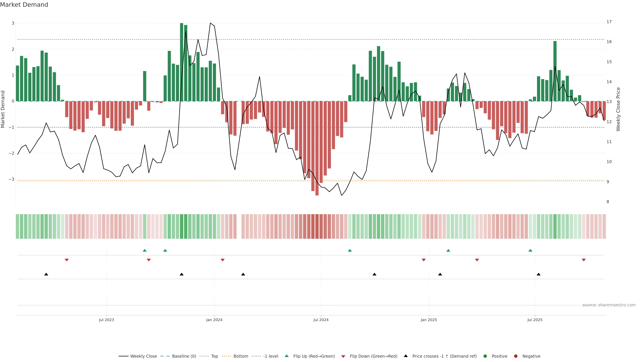Click the Positive green dot legend icon
Viewport: 644px width, 362px height.
pyautogui.click(x=485, y=356)
